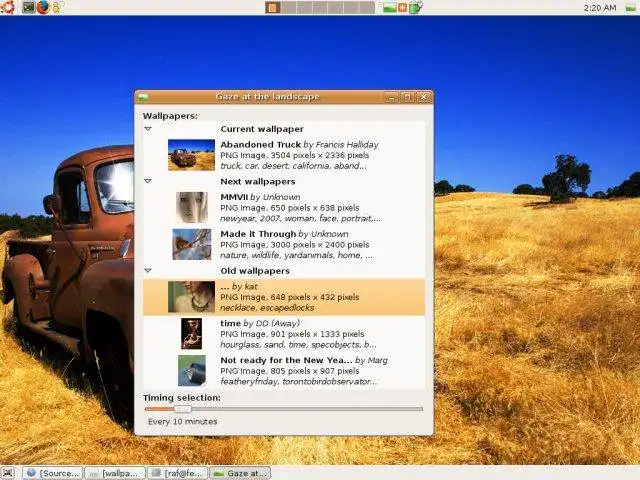Image resolution: width=640 pixels, height=480 pixels.
Task: Click 'Not ready for the New Yea... by Marg'
Action: point(304,360)
